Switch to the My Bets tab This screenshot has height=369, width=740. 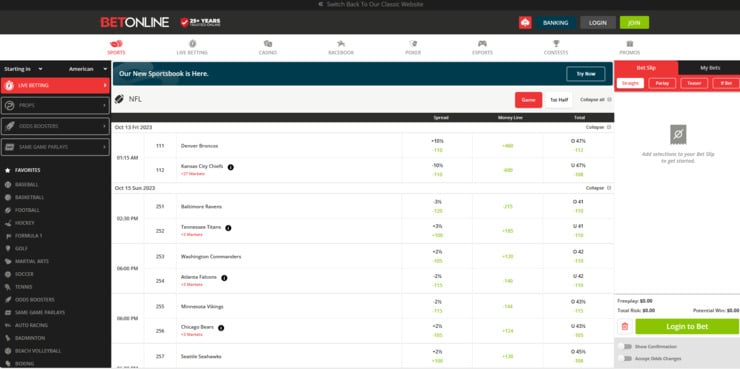pos(709,68)
